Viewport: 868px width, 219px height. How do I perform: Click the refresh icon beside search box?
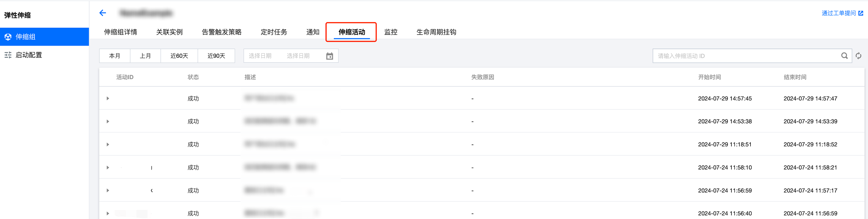click(859, 56)
